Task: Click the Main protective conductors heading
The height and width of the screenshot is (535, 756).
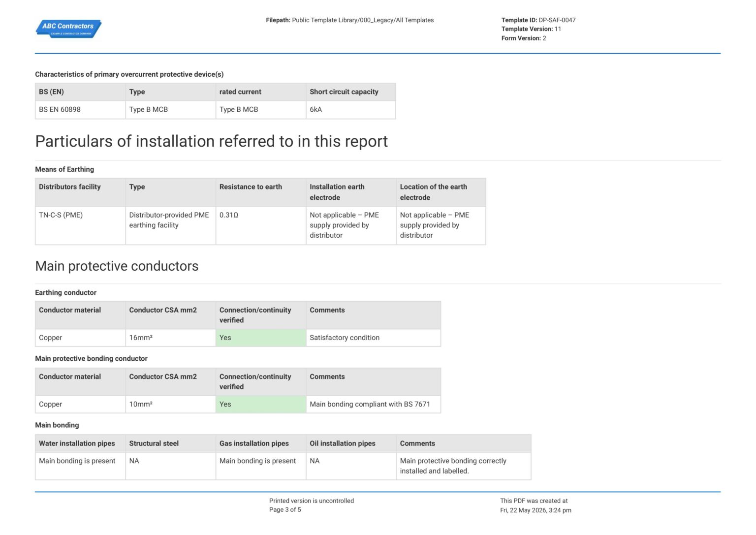Action: tap(117, 266)
